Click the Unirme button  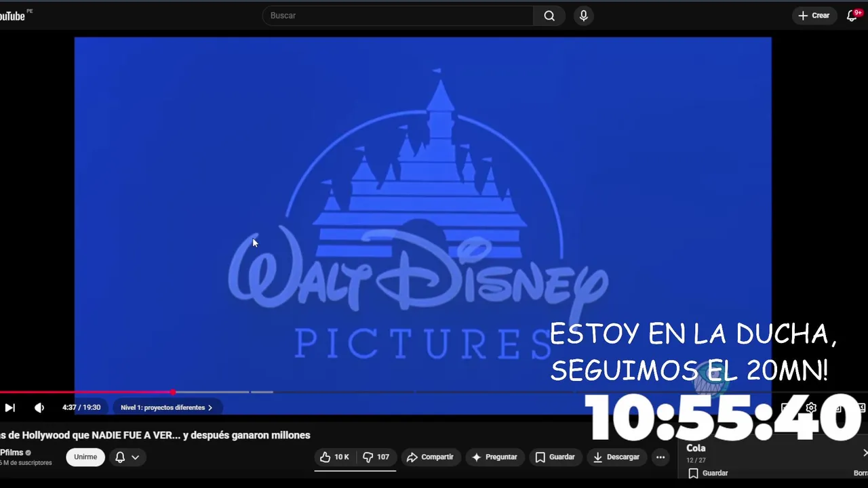click(85, 457)
